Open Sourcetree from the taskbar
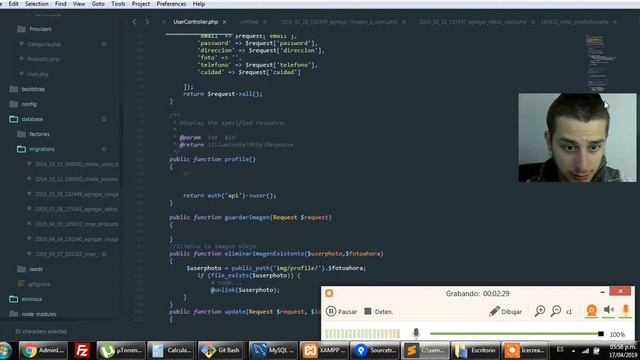Viewport: 640px width, 360px height. (374, 351)
